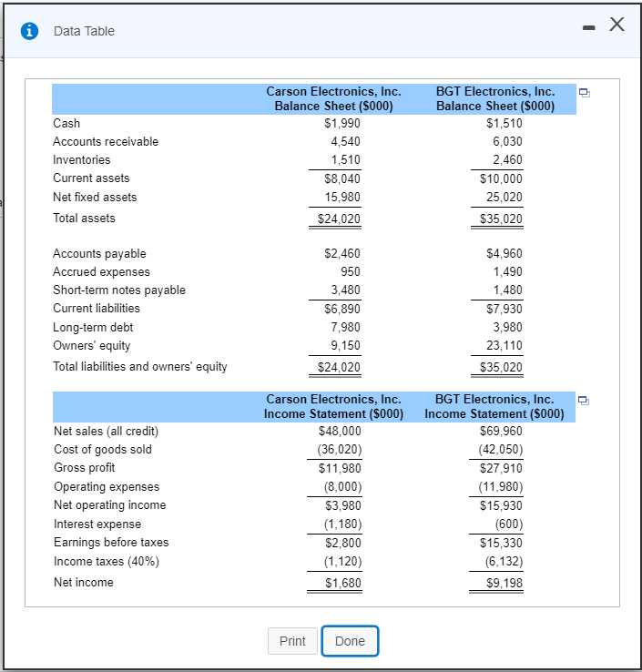Click the Operating expenses label
This screenshot has width=642, height=672.
[x=107, y=487]
